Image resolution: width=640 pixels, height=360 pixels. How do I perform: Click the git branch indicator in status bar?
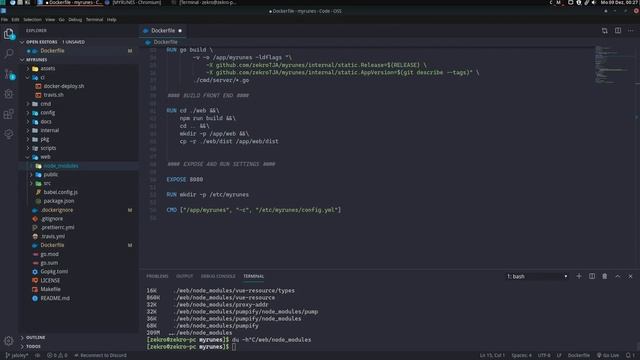tap(17, 356)
